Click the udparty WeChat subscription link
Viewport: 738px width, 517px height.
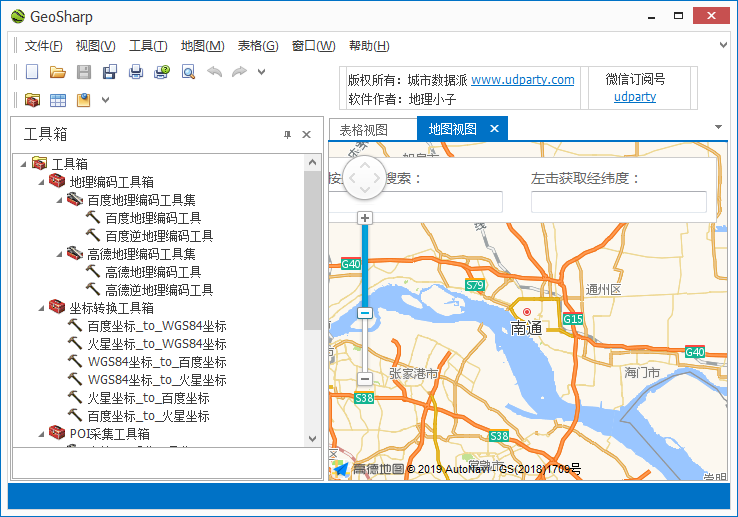635,97
